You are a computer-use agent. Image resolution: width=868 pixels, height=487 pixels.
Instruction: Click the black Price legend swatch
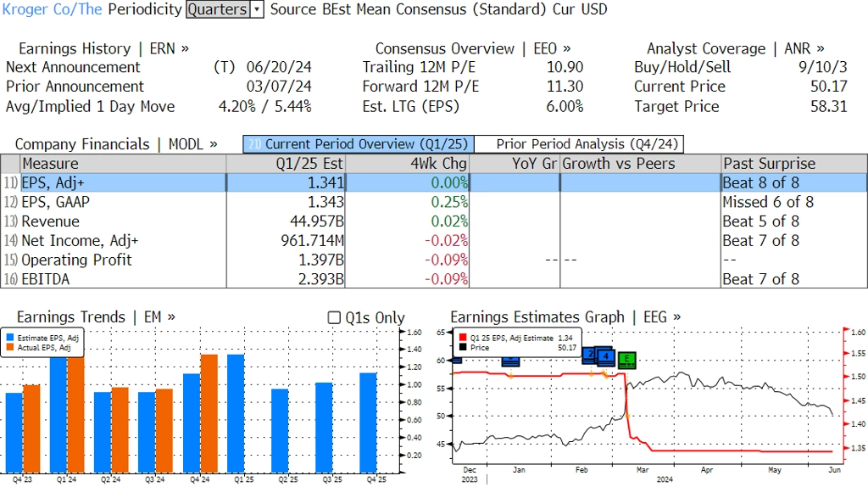(463, 347)
